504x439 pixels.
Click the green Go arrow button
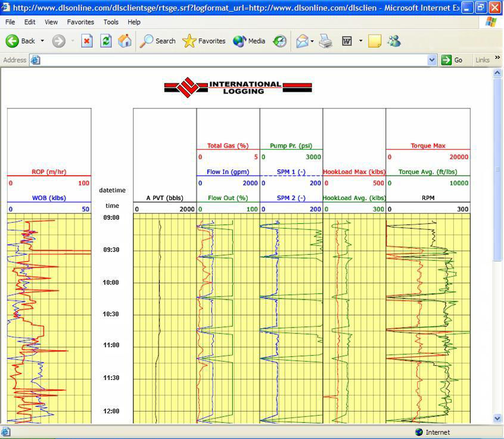tap(446, 60)
